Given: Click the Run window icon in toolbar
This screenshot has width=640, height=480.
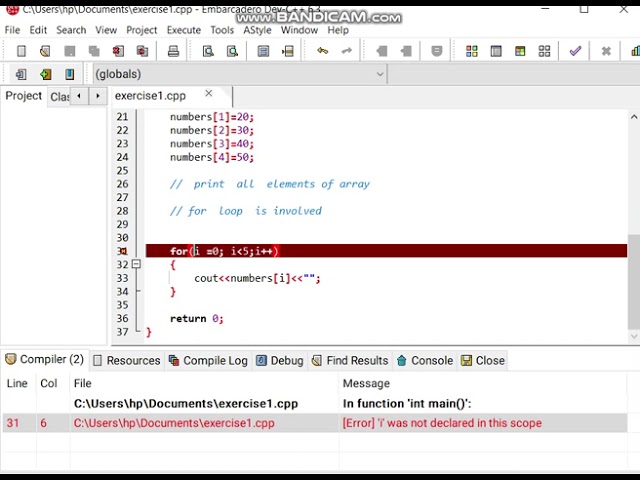Looking at the screenshot, I should (496, 51).
